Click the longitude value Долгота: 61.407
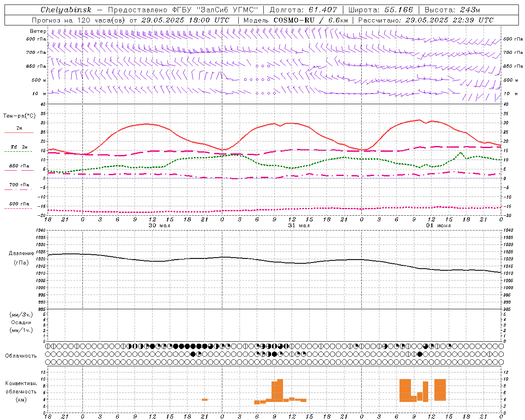 303,10
